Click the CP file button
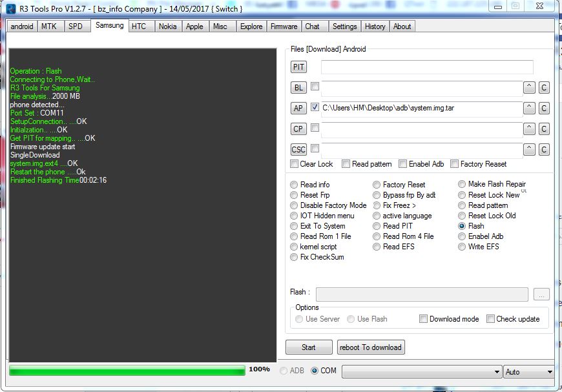Viewport: 562px width, 392px height. 298,129
